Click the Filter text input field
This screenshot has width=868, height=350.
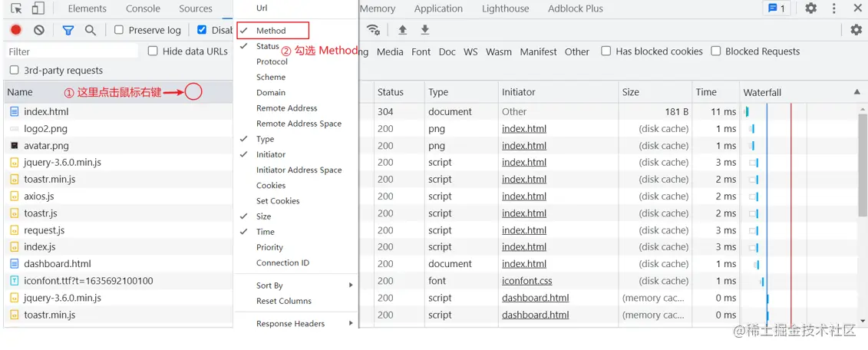pos(72,51)
